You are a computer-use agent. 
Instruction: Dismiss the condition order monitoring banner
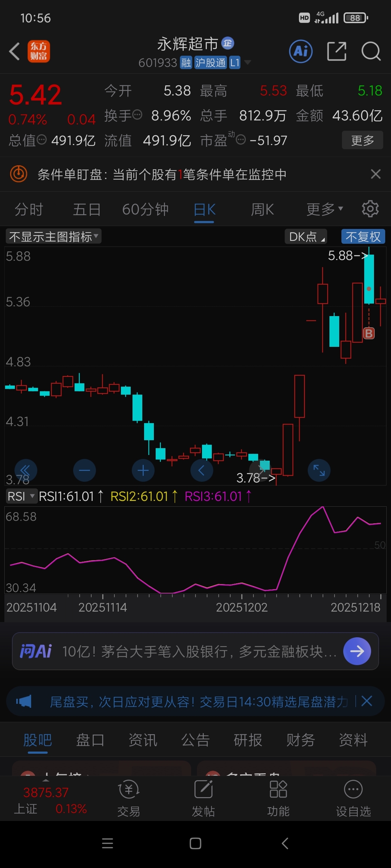(376, 174)
